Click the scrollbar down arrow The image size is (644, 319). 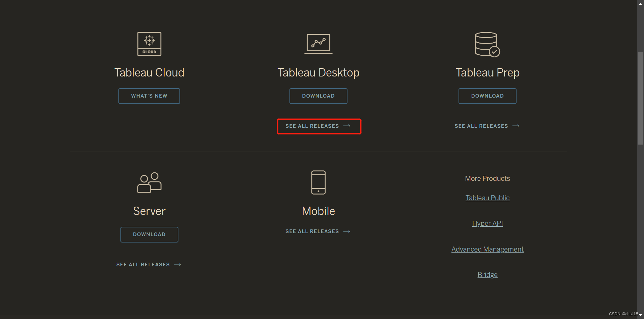click(x=640, y=315)
